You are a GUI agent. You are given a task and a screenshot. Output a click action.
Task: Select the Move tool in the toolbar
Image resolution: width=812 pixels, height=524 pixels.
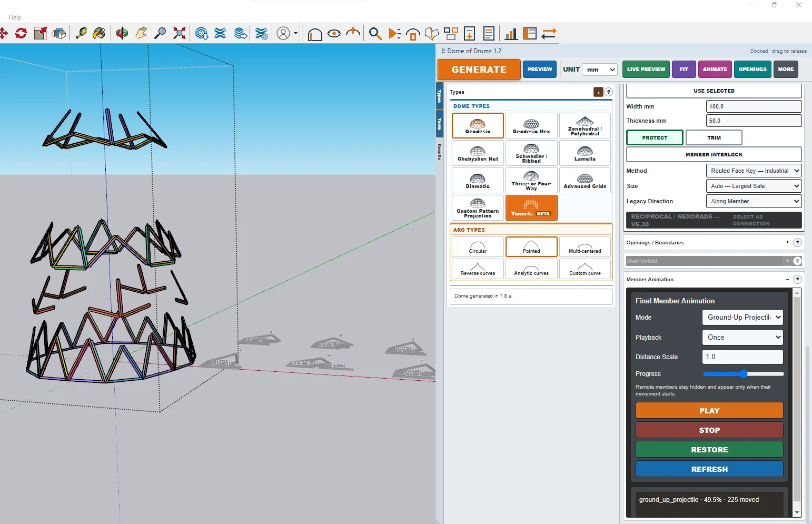pos(3,34)
